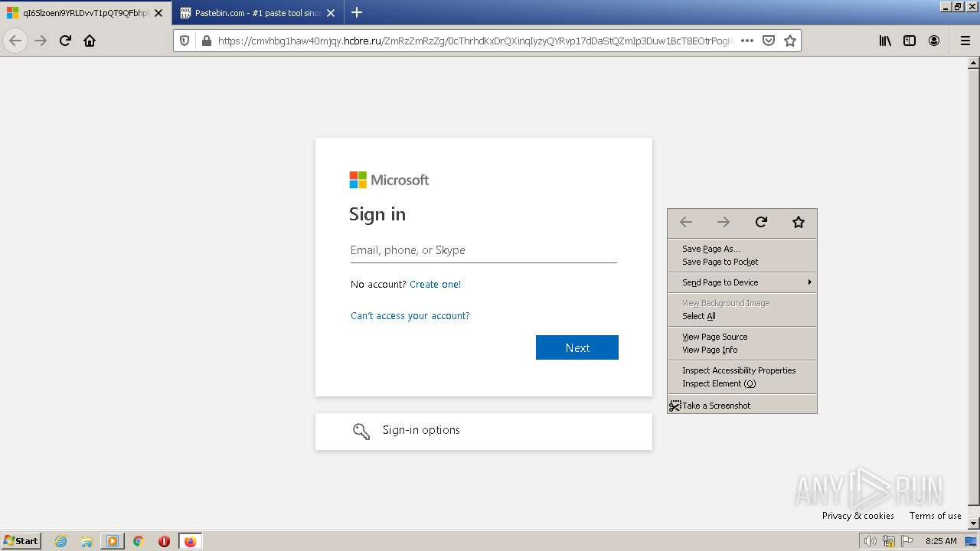Viewport: 980px width, 551px height.
Task: Toggle the sidebar view icon
Action: pyautogui.click(x=910, y=41)
